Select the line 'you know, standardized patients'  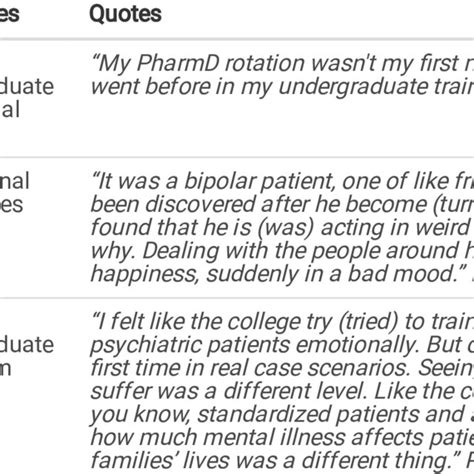[282, 414]
